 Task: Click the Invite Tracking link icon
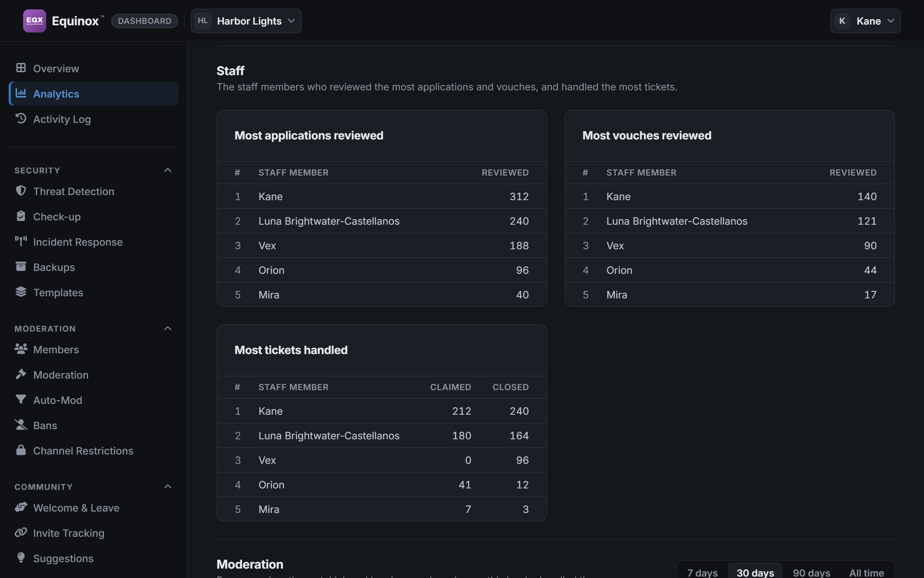[21, 532]
